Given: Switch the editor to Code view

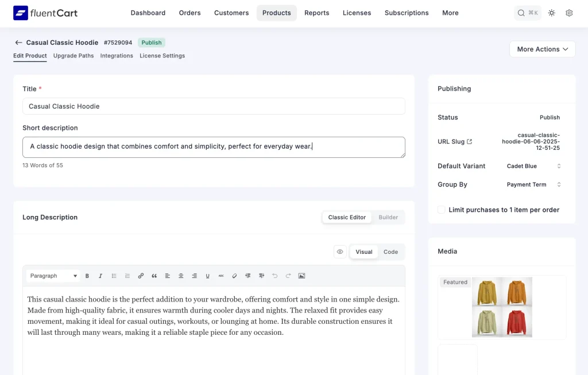Looking at the screenshot, I should click(x=390, y=252).
